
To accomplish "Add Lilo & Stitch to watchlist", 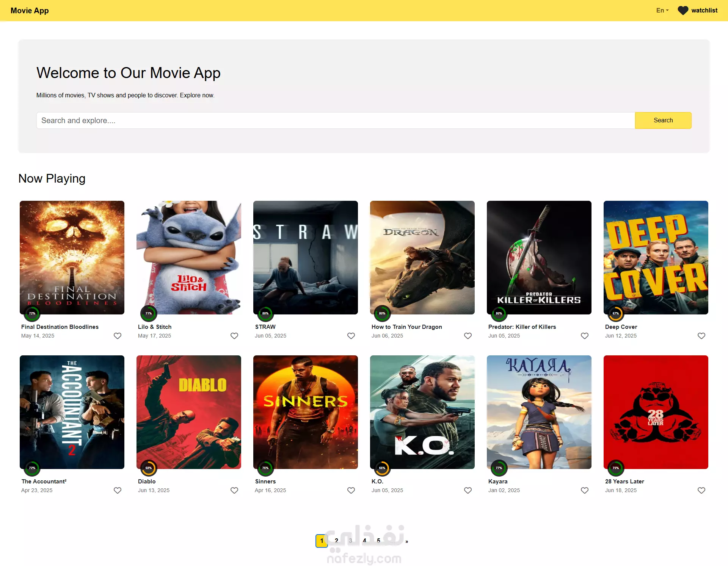I will click(x=234, y=336).
